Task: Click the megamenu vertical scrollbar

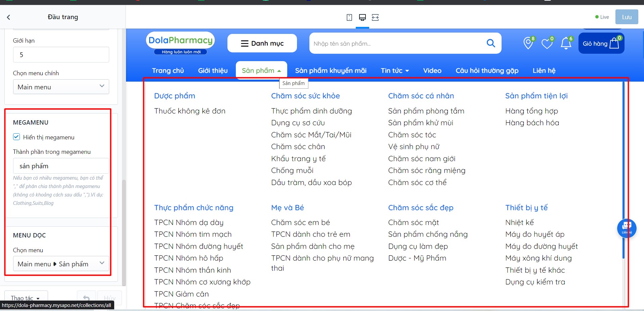Action: [624, 170]
